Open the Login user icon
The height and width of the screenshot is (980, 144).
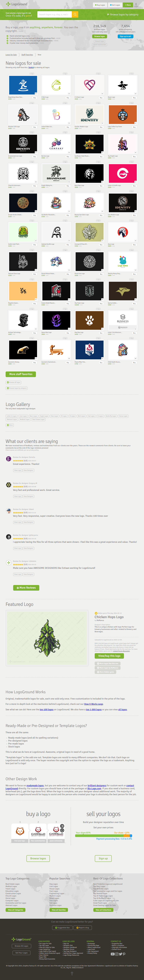(136, 5)
